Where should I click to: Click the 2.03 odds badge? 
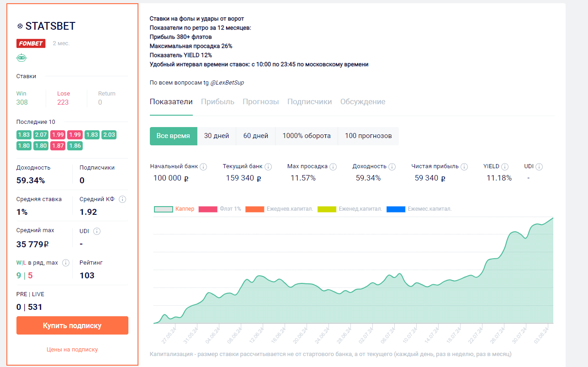pos(109,134)
